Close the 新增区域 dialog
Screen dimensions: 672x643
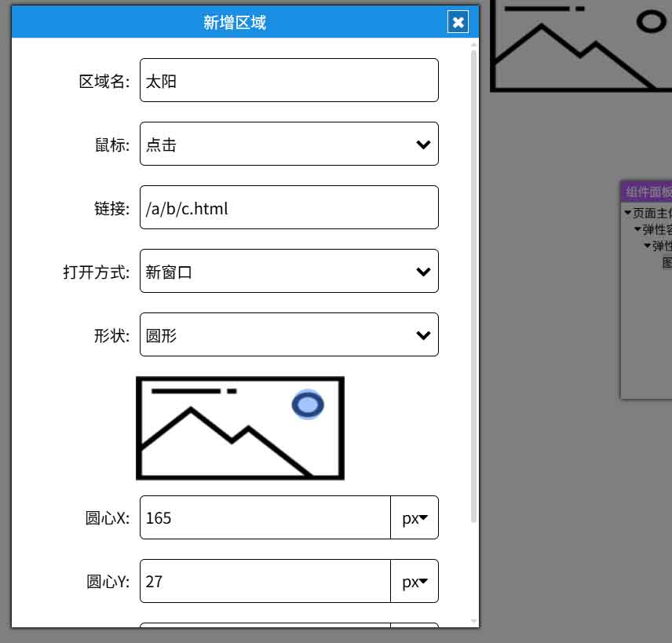(x=458, y=22)
